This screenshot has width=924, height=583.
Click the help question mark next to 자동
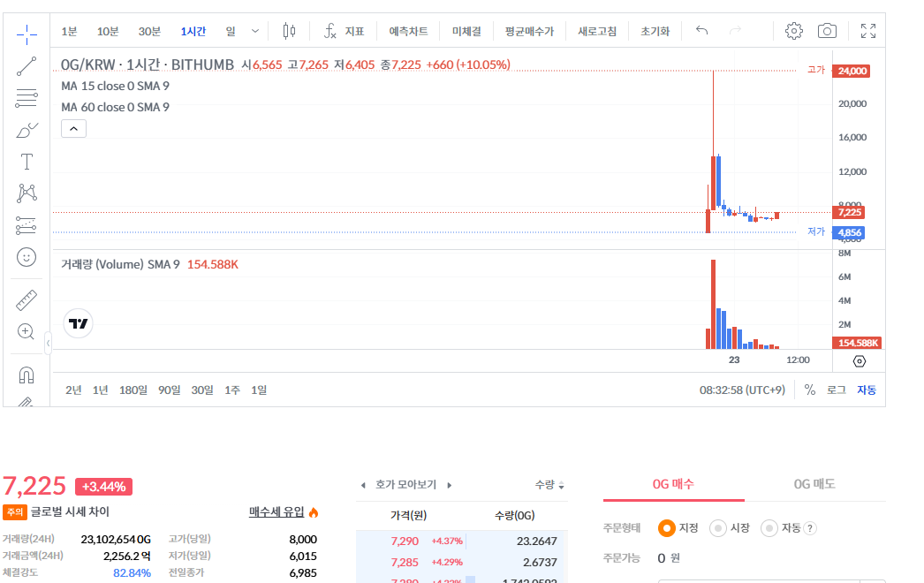point(810,528)
